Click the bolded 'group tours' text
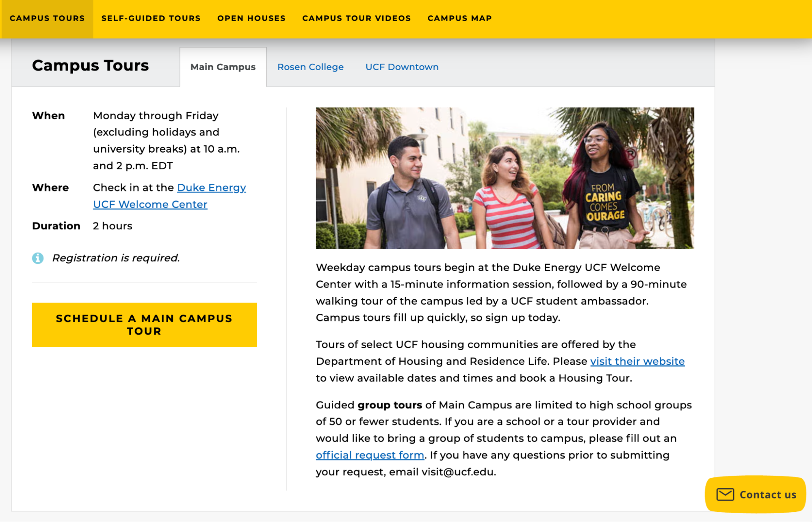The height and width of the screenshot is (522, 812). 389,405
